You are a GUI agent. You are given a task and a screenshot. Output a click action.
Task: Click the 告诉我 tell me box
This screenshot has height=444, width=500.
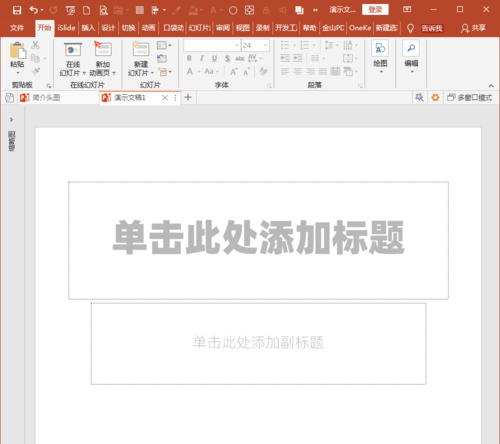[x=432, y=29]
